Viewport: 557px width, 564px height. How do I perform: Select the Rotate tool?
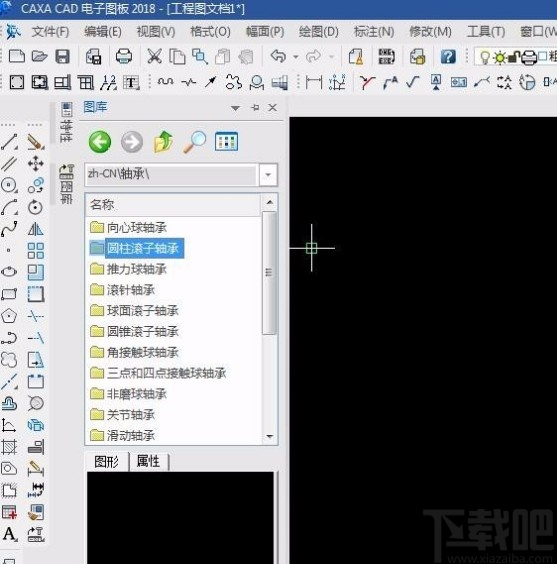tap(35, 207)
